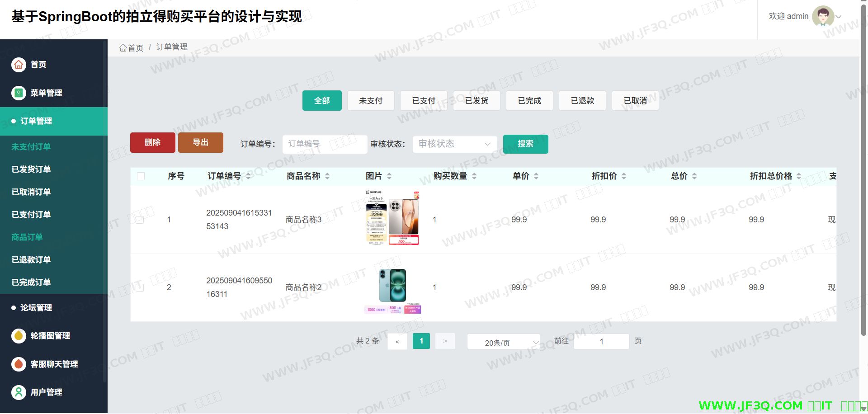Check the checkbox for order row 2
Viewport: 868px width, 414px height.
coord(140,287)
